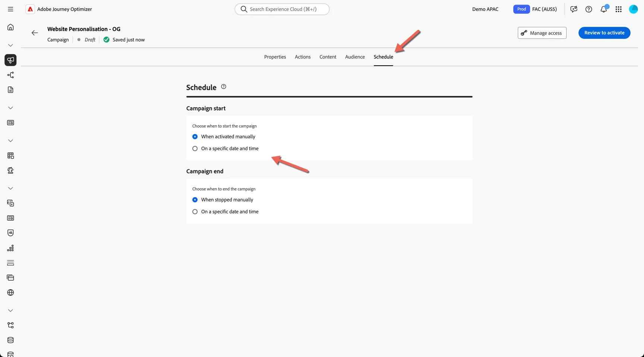Viewport: 644px width, 357px height.
Task: Go to Home in the sidebar
Action: click(x=10, y=27)
